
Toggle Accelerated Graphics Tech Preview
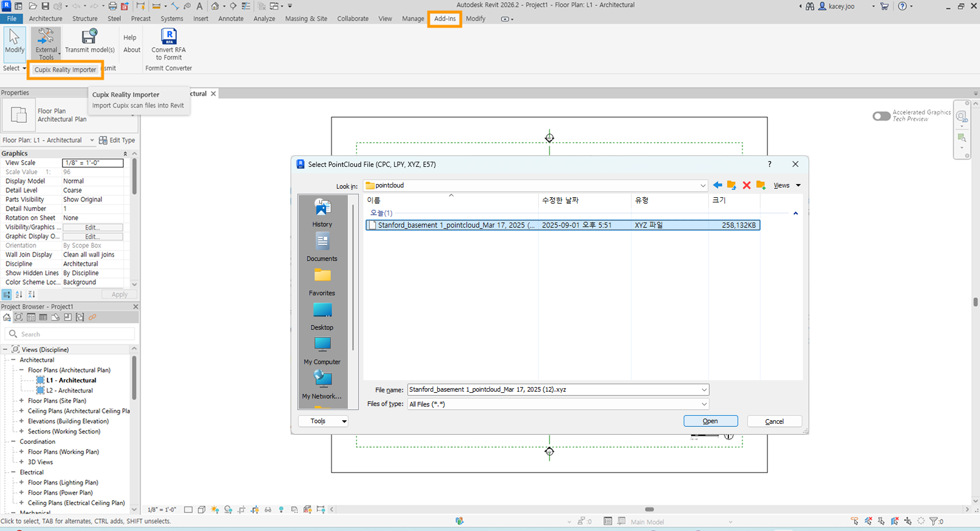pyautogui.click(x=881, y=116)
